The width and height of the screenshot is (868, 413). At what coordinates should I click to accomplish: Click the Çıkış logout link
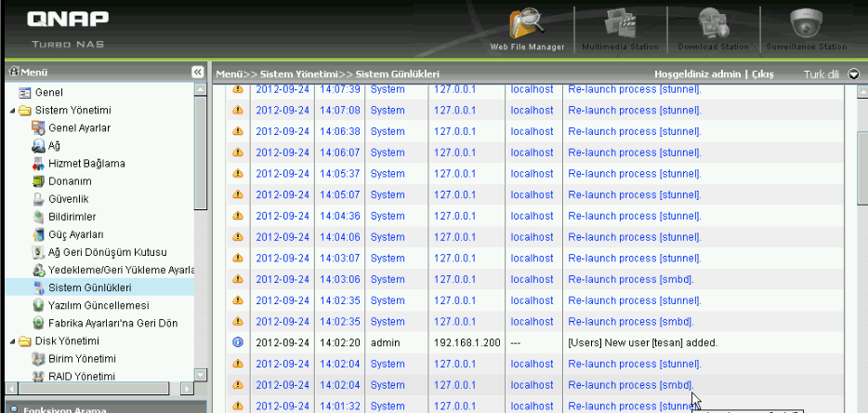[762, 74]
